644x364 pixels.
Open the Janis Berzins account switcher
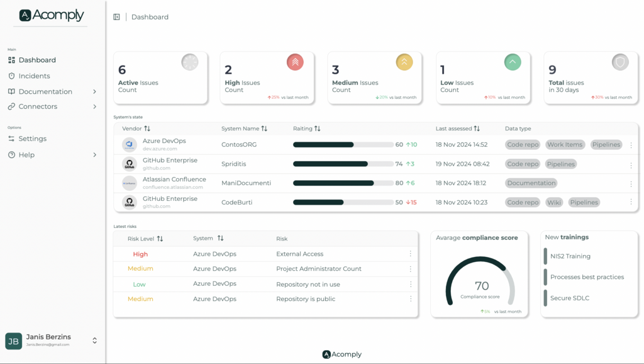click(94, 341)
